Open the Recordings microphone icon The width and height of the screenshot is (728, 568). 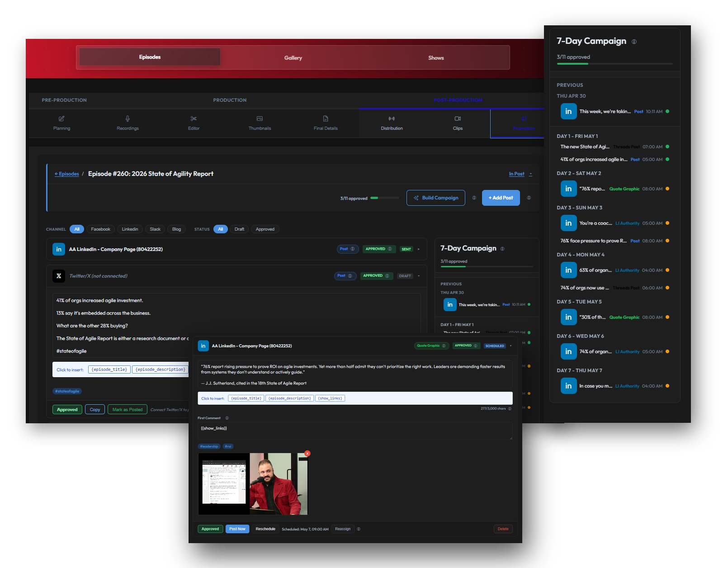click(128, 118)
